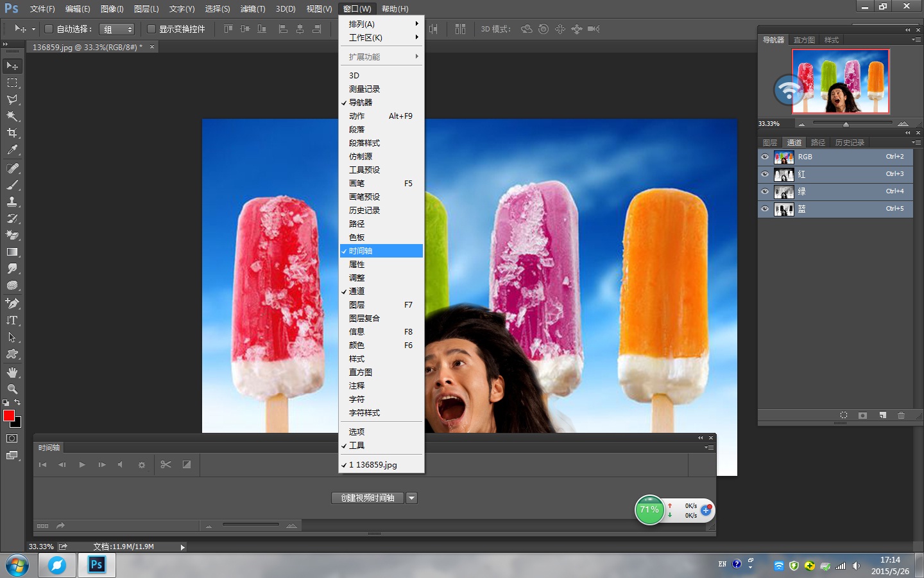Select the Move tool in toolbox
924x578 pixels.
pyautogui.click(x=12, y=66)
